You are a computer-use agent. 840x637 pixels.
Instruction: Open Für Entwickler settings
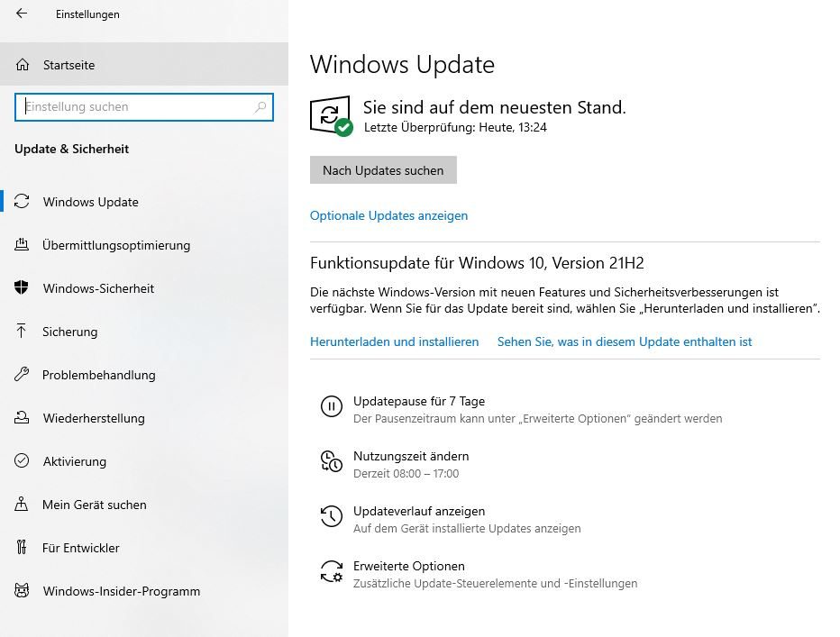click(144, 548)
